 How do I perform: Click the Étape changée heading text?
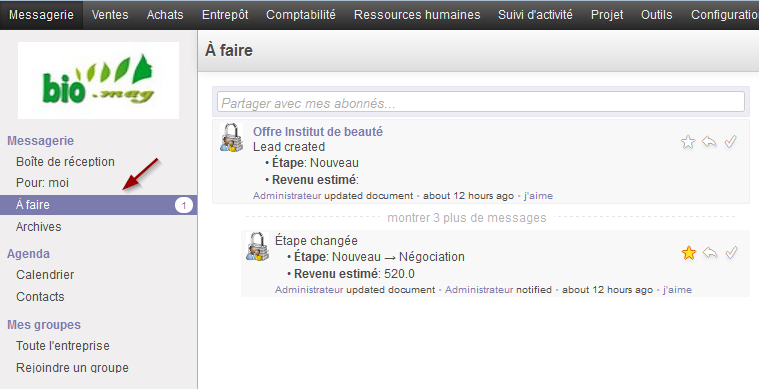click(x=317, y=240)
